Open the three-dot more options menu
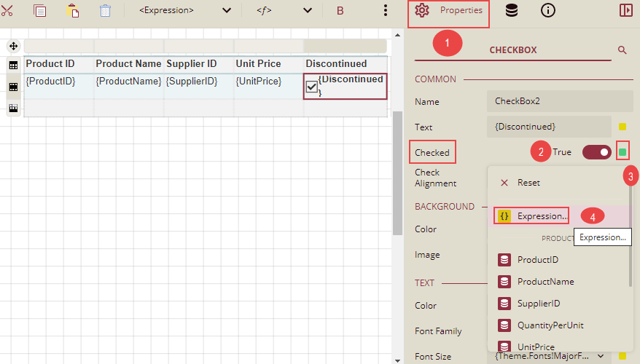The image size is (640, 364). [386, 10]
